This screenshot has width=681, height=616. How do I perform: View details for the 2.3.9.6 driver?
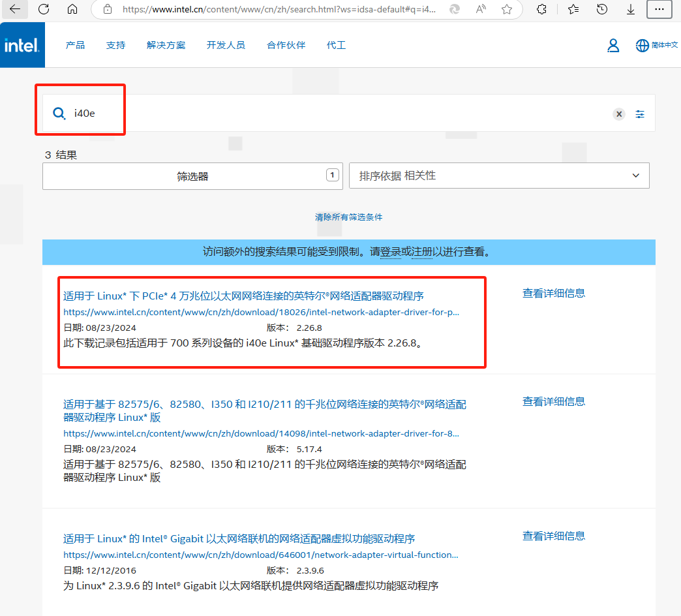click(x=554, y=536)
